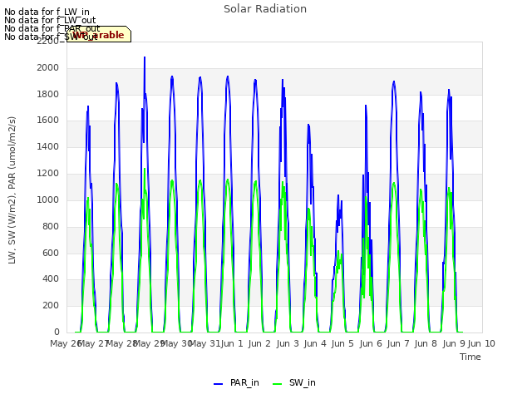Image resolution: width=532 pixels, height=399 pixels.
Task: Click the WP_arable annotation label
Action: point(99,35)
